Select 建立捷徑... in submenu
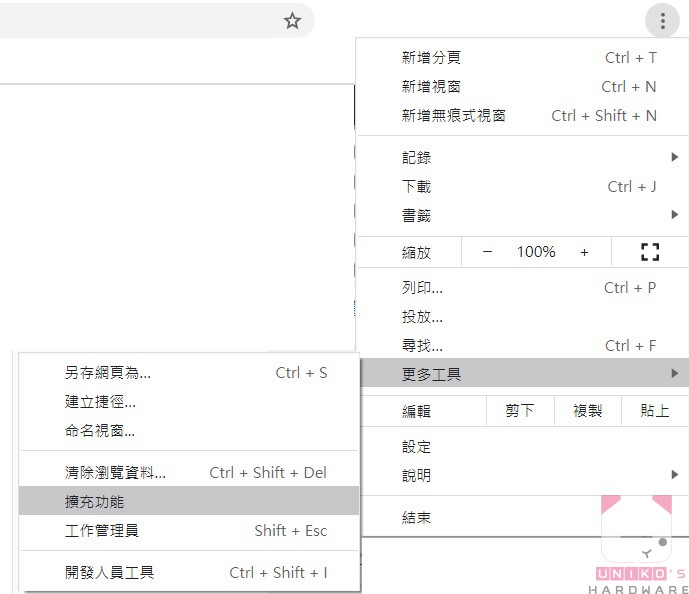 pyautogui.click(x=189, y=402)
